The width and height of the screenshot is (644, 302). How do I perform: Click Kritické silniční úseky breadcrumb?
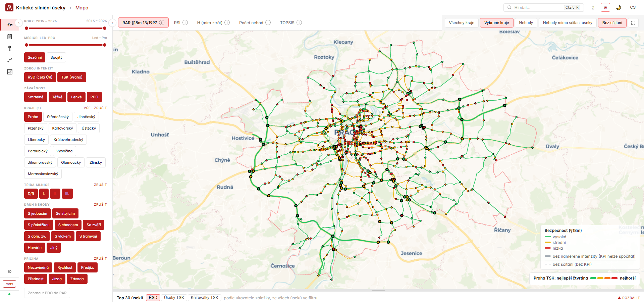pyautogui.click(x=41, y=7)
